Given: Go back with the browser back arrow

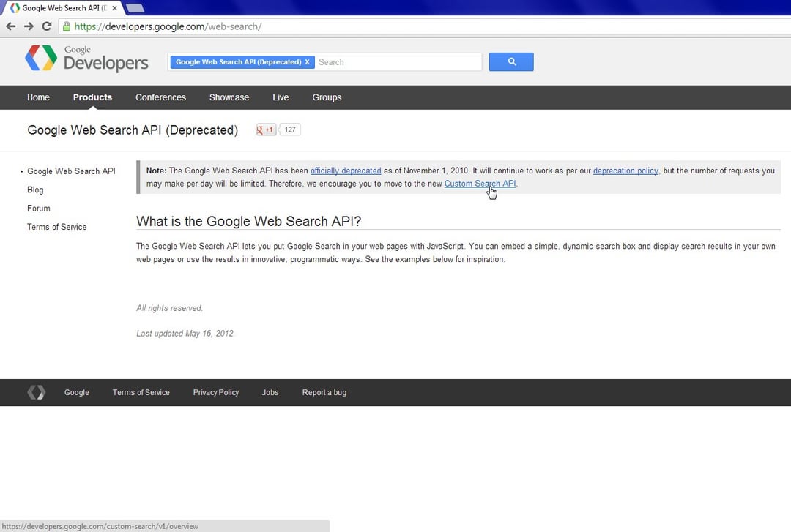Looking at the screenshot, I should 10,26.
